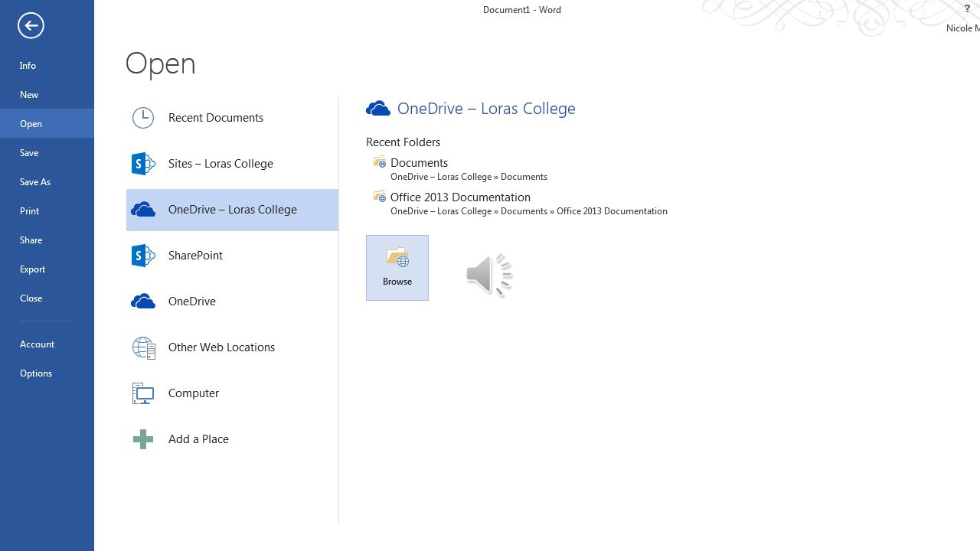The image size is (980, 551).
Task: Select Other Web Locations label
Action: pyautogui.click(x=221, y=347)
